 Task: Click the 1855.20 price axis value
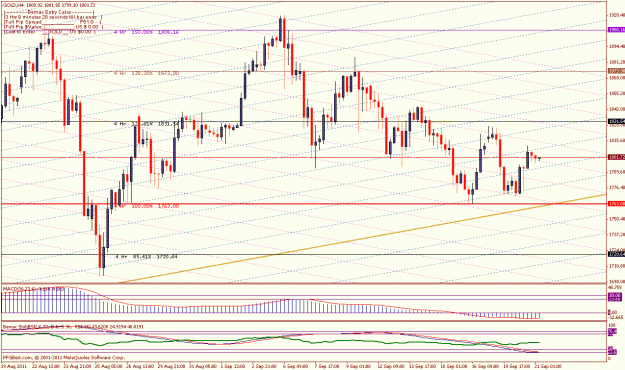[617, 93]
